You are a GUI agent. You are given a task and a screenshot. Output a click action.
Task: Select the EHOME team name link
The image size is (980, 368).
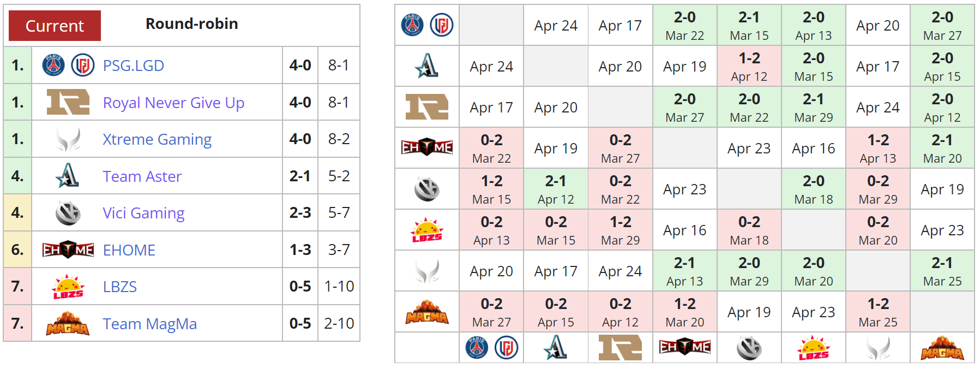pyautogui.click(x=129, y=250)
